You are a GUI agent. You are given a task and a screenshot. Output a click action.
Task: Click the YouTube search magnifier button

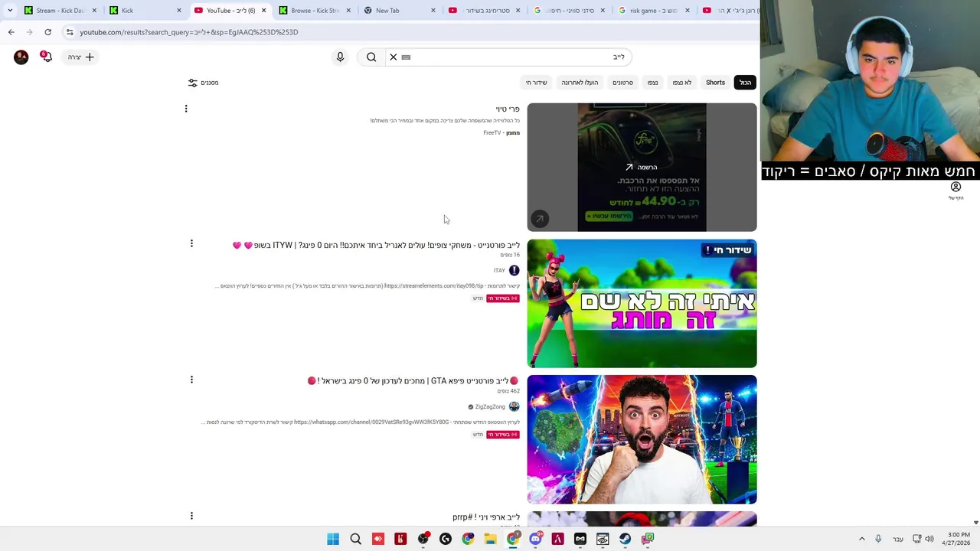point(371,57)
